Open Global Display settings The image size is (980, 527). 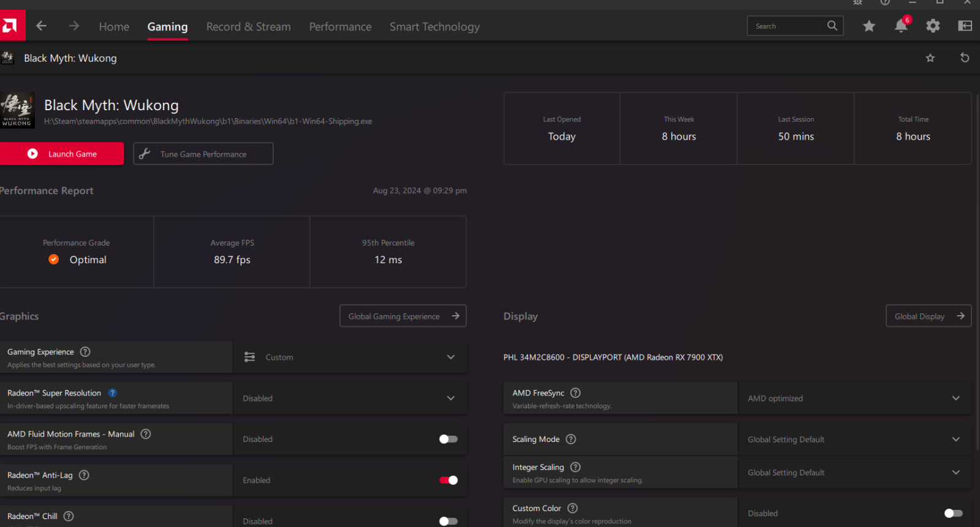click(928, 316)
